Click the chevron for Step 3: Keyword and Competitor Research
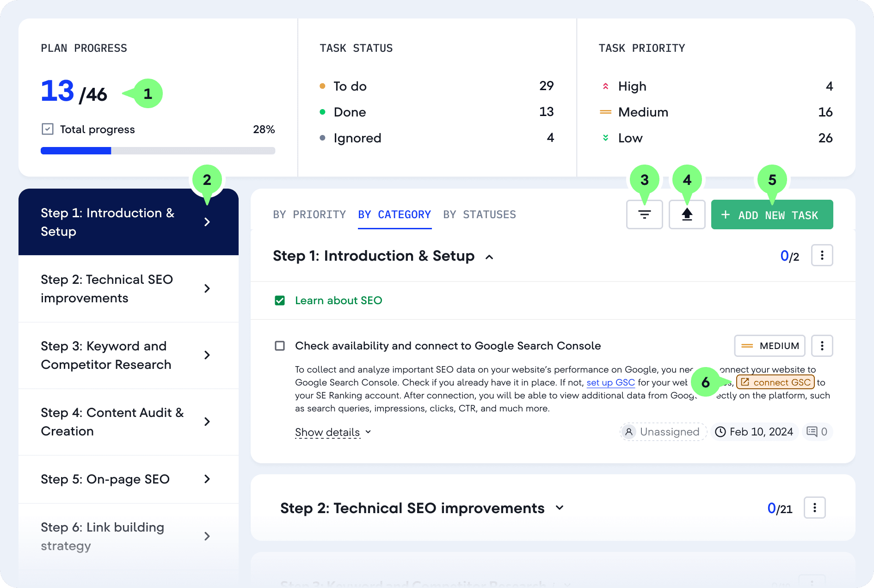Screen dimensions: 874x588 207,355
